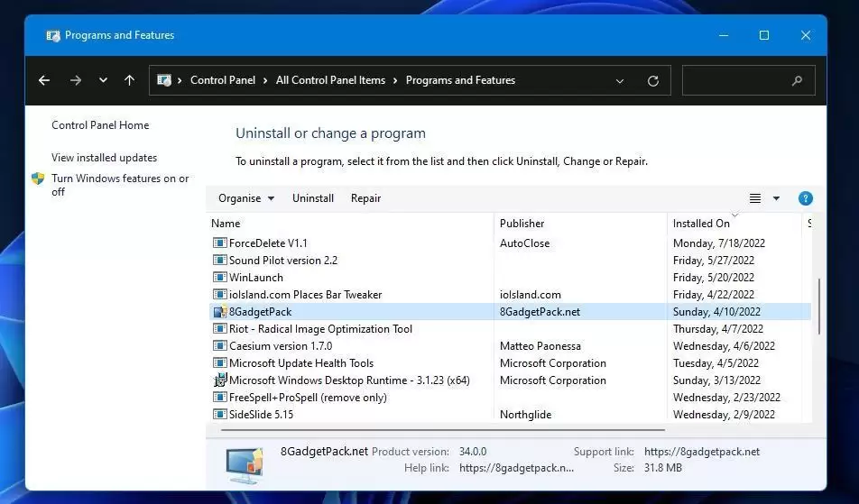Go back with the left arrow icon
859x504 pixels.
pyautogui.click(x=44, y=80)
